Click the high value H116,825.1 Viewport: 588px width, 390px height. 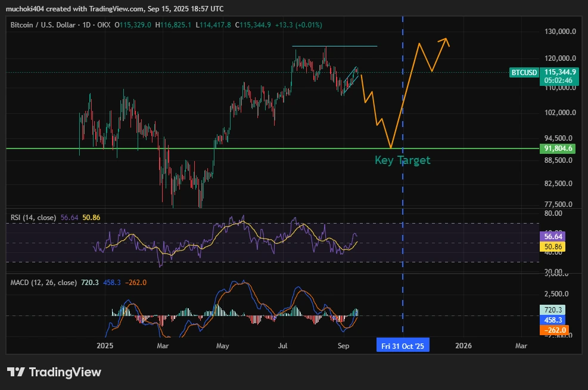[x=173, y=25]
